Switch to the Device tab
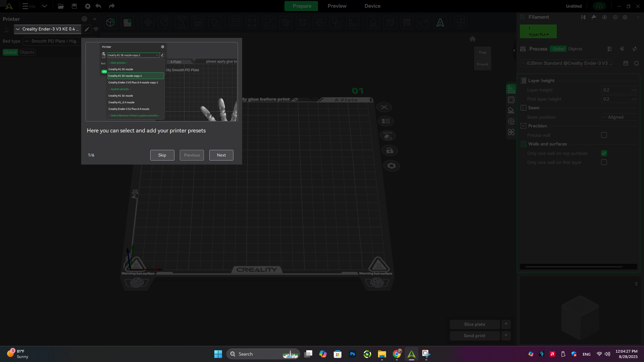This screenshot has height=362, width=644. [372, 6]
